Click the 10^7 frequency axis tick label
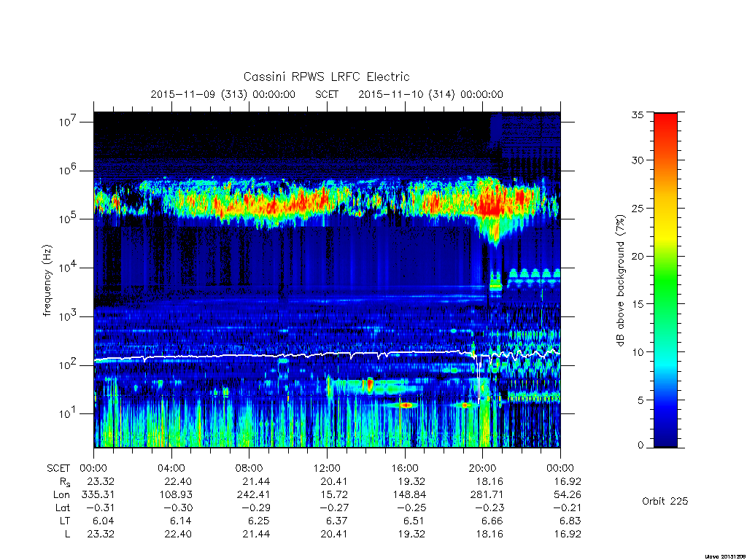The width and height of the screenshot is (747, 560). 69,122
